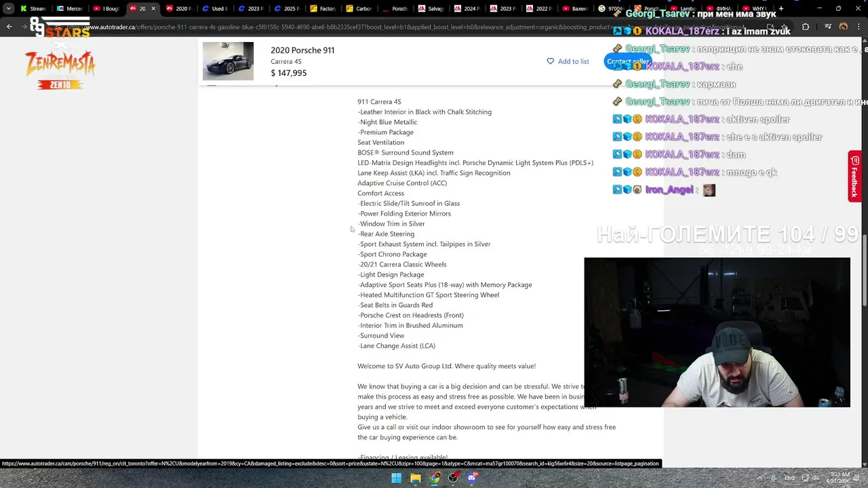Click the Rear Axle Steering line

coord(386,234)
